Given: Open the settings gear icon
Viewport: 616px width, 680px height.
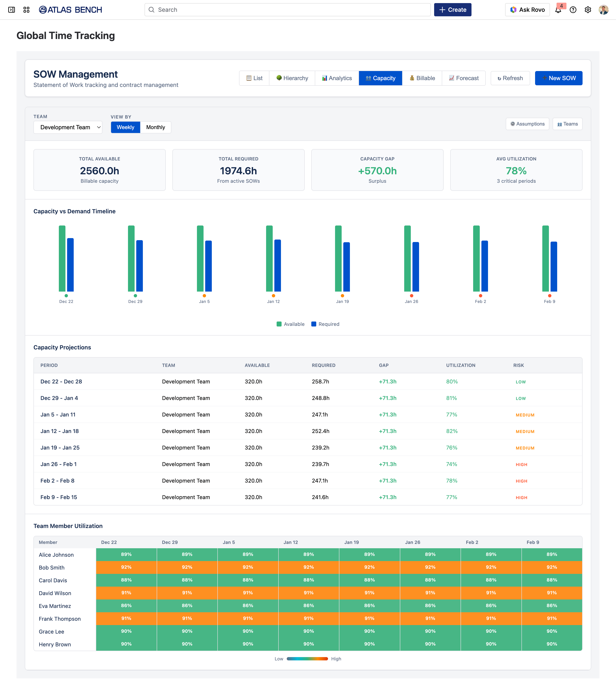Looking at the screenshot, I should pyautogui.click(x=588, y=10).
